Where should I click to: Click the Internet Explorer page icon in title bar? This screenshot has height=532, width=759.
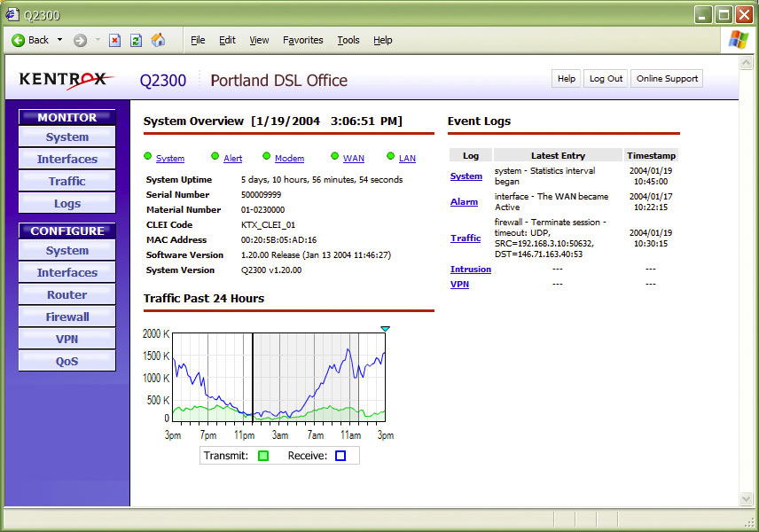[x=12, y=14]
